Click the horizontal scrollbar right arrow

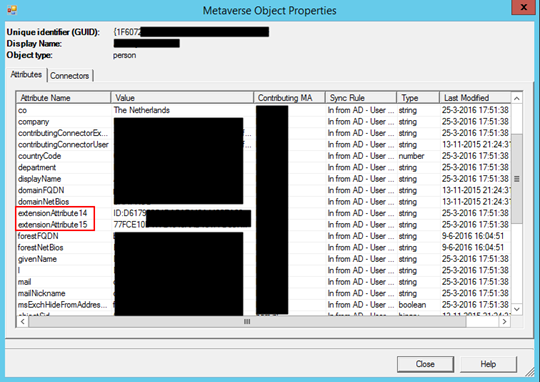coord(505,322)
